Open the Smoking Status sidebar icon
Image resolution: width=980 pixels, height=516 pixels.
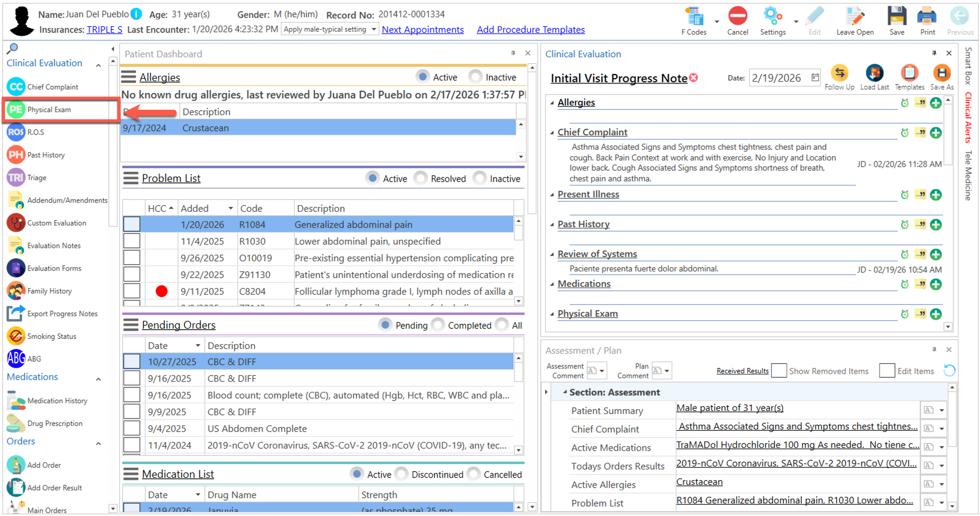click(16, 336)
